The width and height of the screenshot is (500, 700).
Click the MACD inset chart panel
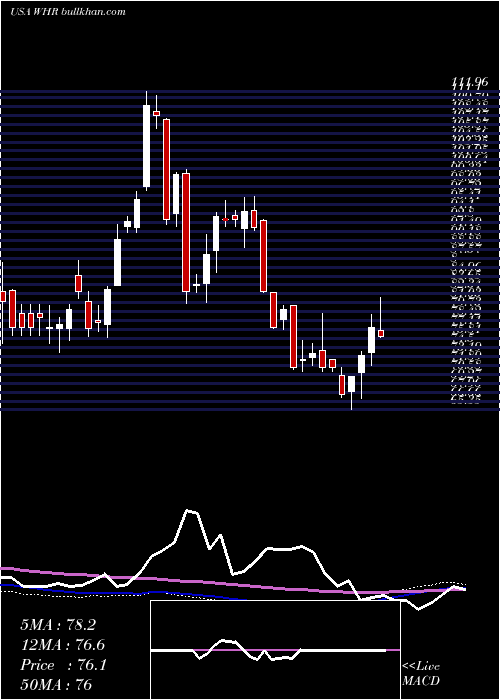point(275,650)
